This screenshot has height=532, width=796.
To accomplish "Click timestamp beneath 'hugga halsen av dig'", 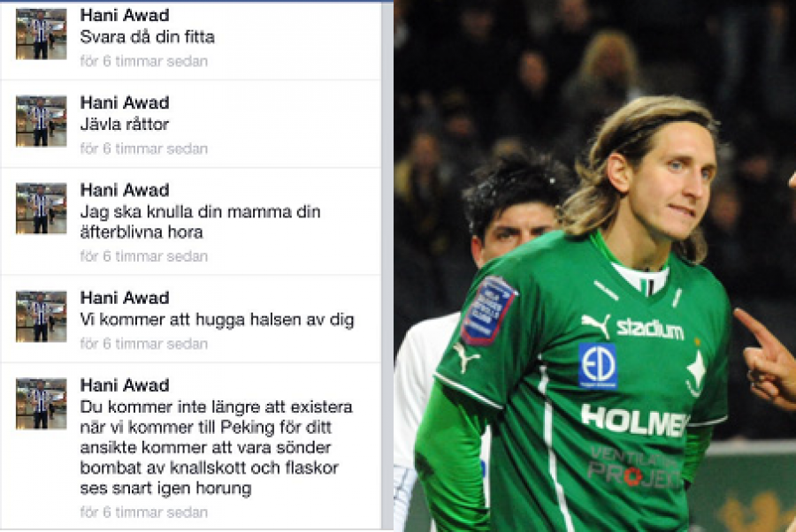I will click(x=143, y=344).
